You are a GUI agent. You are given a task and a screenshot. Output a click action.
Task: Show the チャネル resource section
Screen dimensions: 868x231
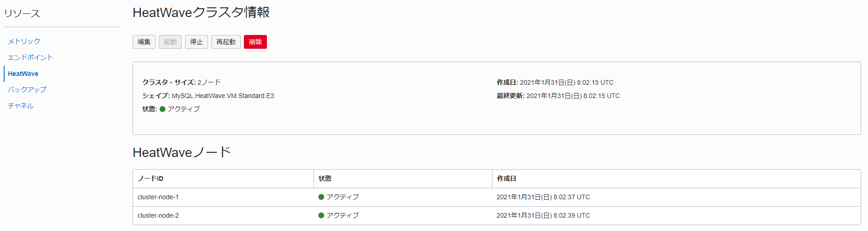21,106
